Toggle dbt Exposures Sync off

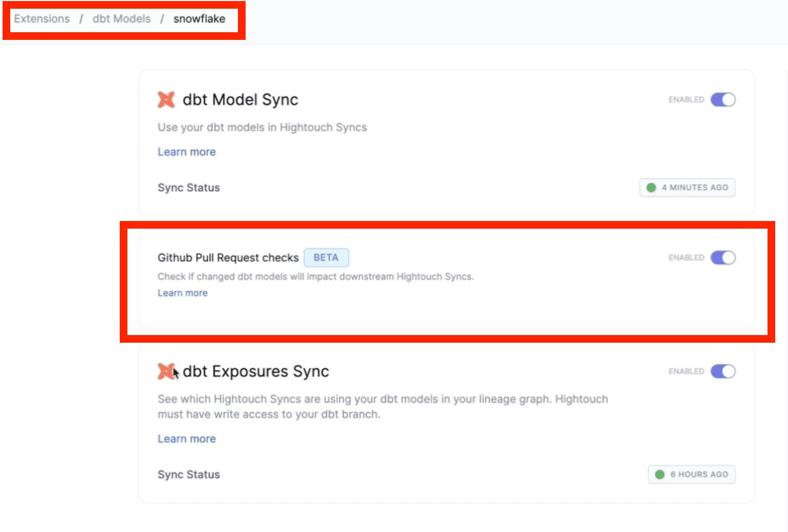click(723, 371)
